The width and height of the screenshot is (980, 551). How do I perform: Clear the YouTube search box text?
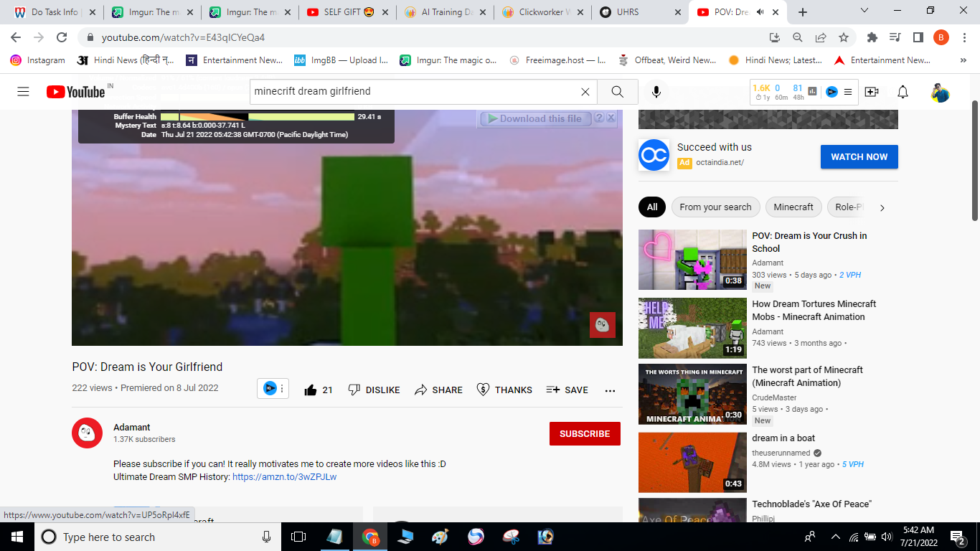click(x=585, y=92)
